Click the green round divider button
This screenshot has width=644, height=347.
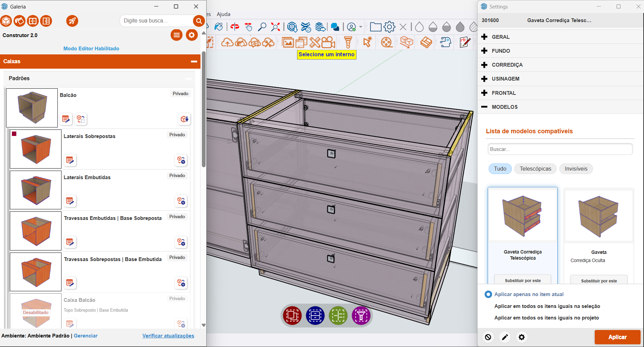pos(338,316)
